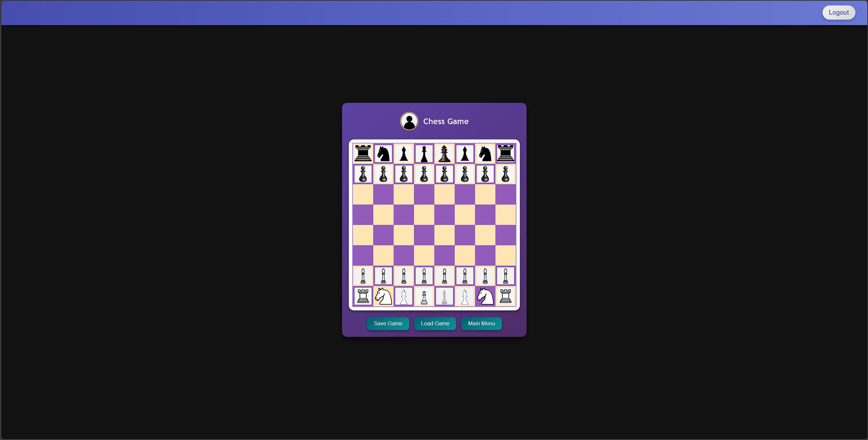
Task: Click the Logout button
Action: point(838,13)
